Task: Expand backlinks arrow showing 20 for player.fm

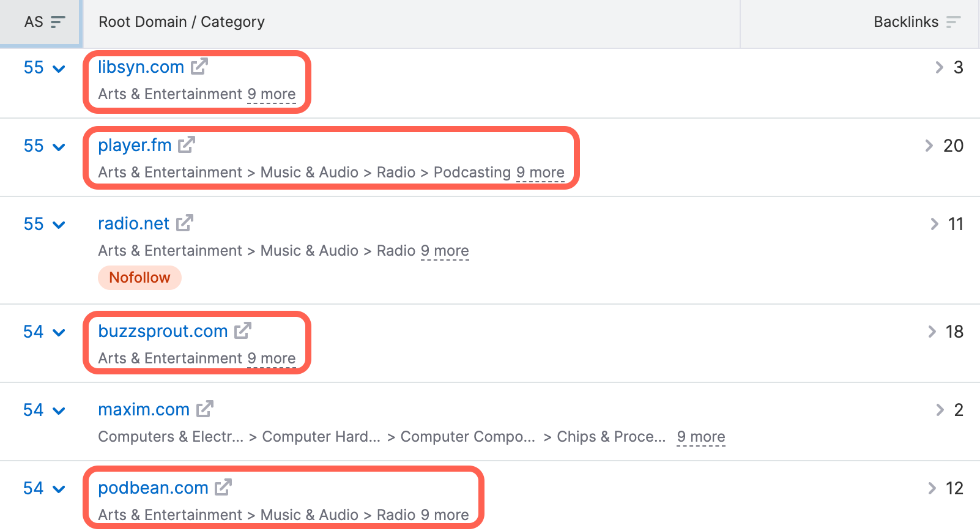Action: coord(929,146)
